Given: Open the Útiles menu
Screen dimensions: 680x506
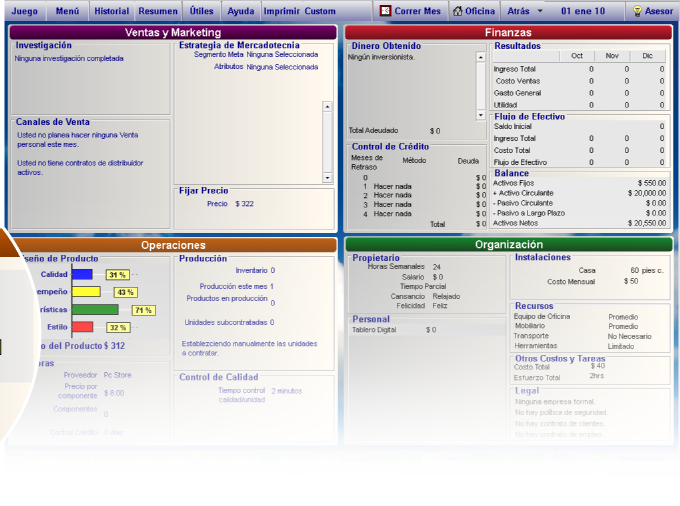Looking at the screenshot, I should pos(201,11).
